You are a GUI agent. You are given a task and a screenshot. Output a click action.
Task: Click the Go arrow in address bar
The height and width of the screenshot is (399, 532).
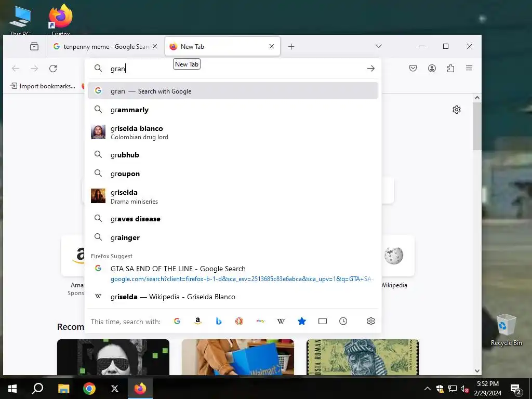click(x=370, y=69)
